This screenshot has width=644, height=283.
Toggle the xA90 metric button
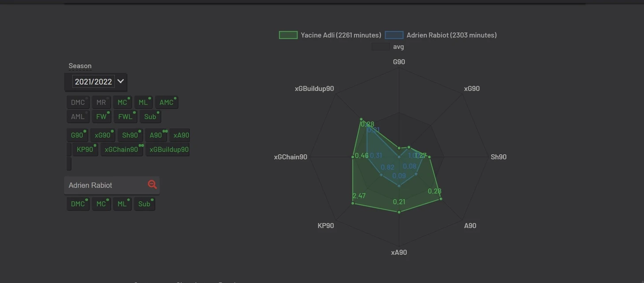[181, 135]
